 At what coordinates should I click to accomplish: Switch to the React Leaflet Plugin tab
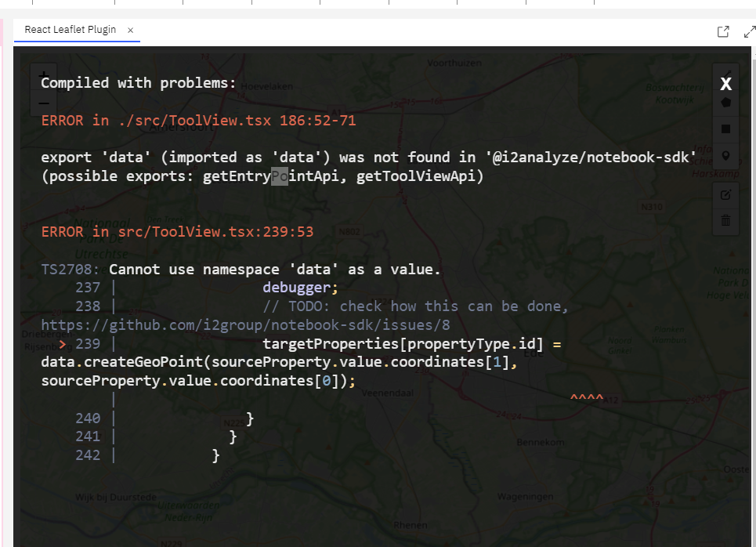[x=71, y=30]
